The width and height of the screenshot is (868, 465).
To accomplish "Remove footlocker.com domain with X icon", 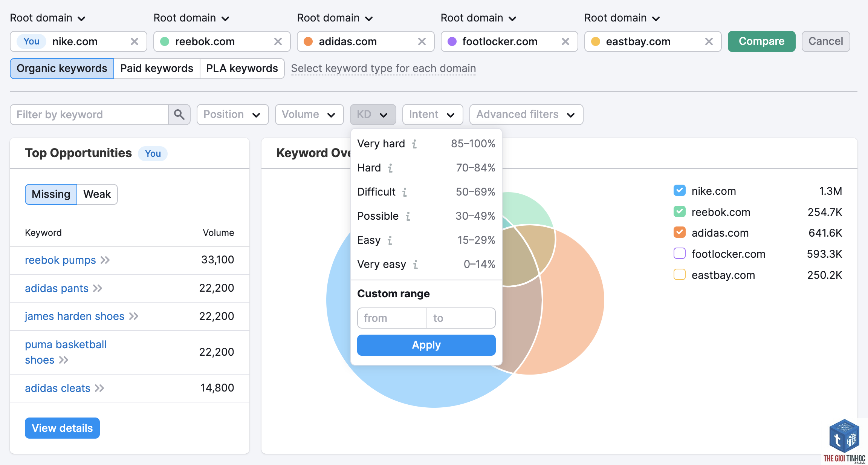I will click(565, 41).
